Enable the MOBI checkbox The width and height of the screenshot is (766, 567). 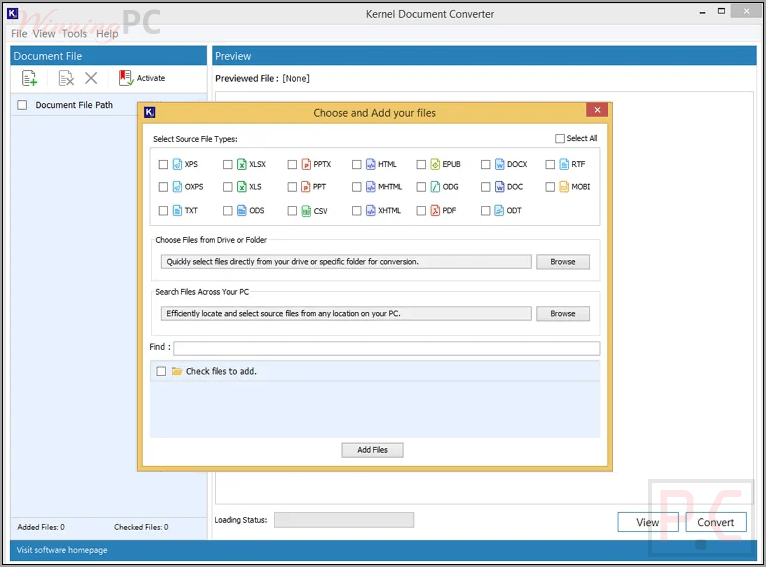(550, 187)
